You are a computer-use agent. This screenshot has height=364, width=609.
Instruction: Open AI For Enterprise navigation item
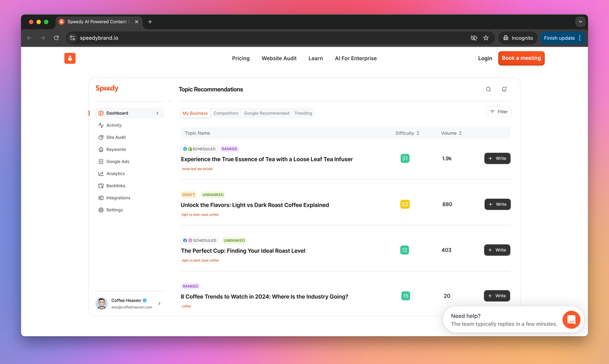click(356, 58)
